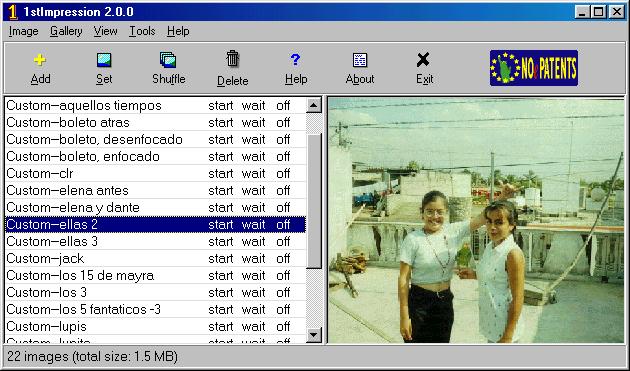This screenshot has height=371, width=630.
Task: Open the Tools menu
Action: [142, 31]
